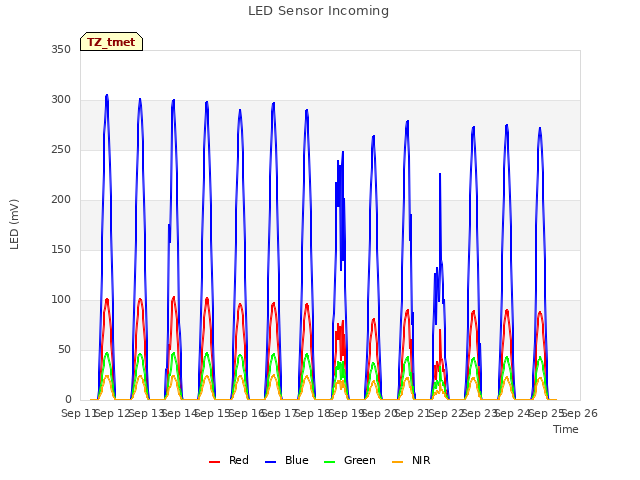
Task: Click the blue legend line swatch
Action: click(x=271, y=462)
